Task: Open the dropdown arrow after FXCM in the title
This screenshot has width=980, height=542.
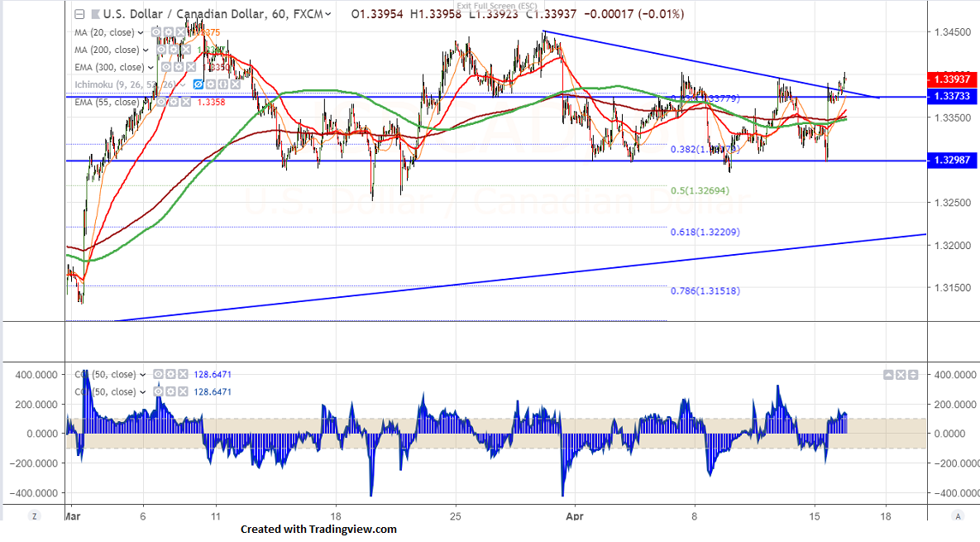Action: [329, 14]
